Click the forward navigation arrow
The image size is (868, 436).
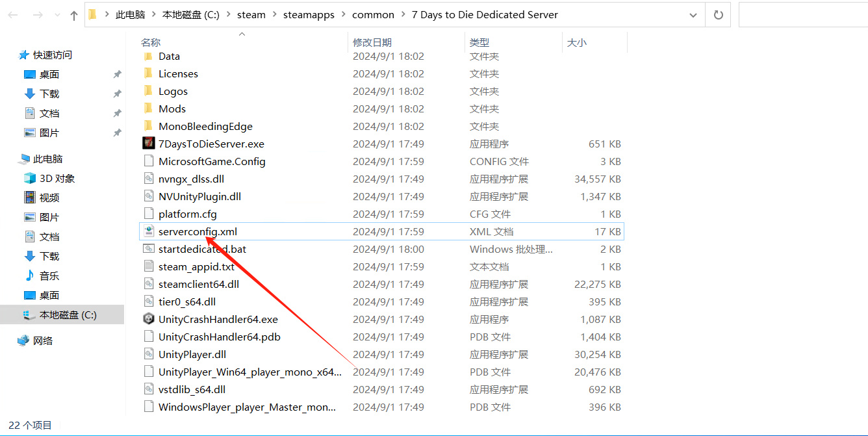(x=37, y=15)
